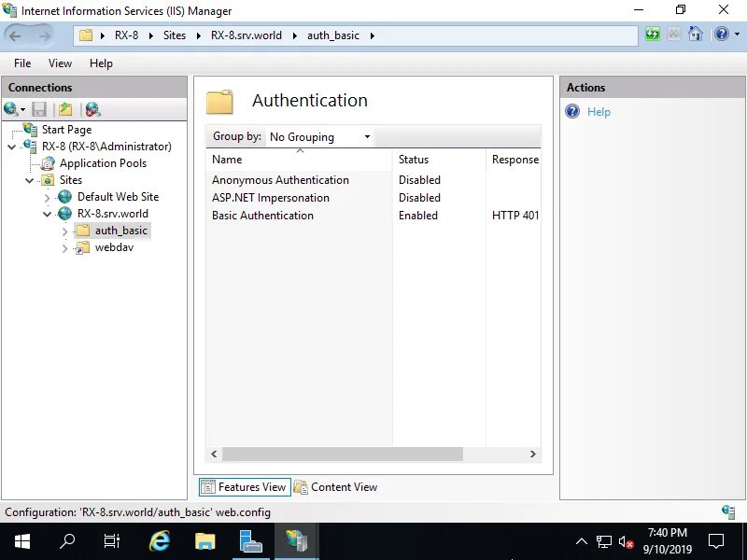
Task: Open Application Pools in the tree
Action: 103,163
